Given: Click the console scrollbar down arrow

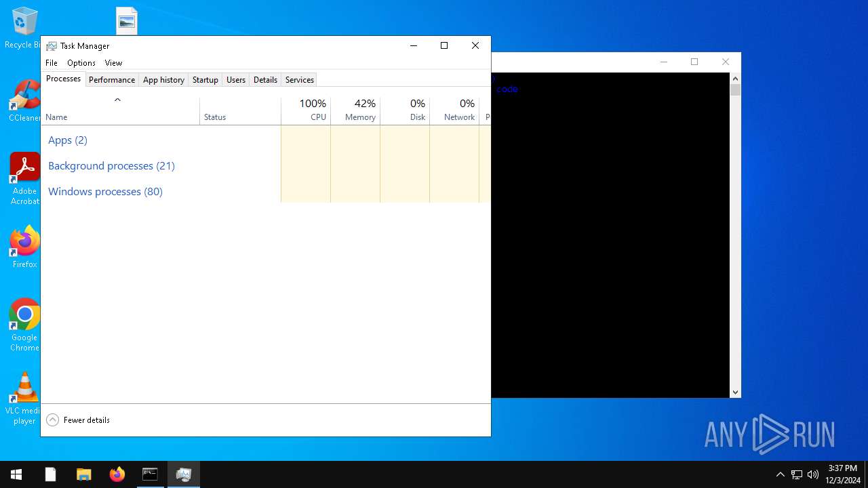Looking at the screenshot, I should tap(735, 392).
